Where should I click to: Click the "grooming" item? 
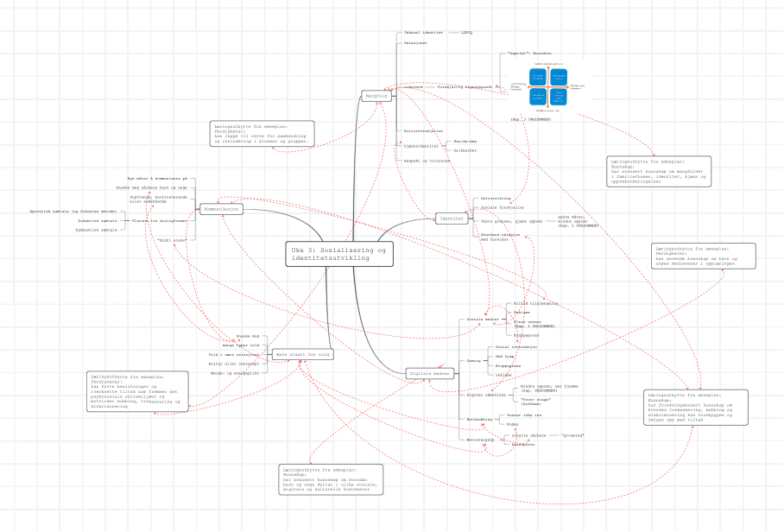(x=572, y=435)
